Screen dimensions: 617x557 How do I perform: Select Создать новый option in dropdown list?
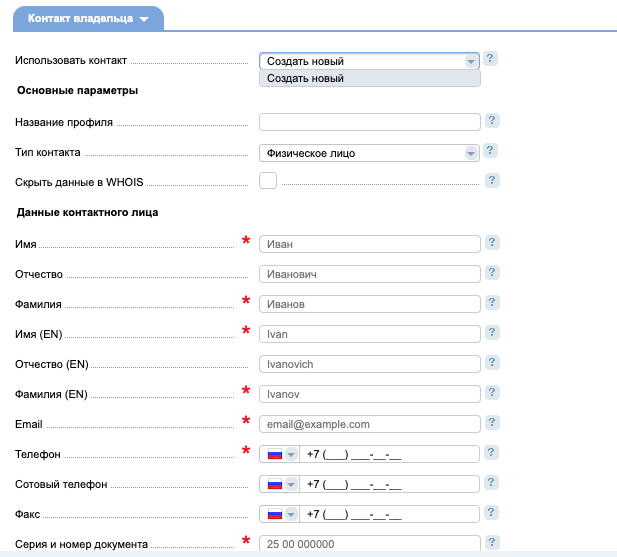click(369, 78)
